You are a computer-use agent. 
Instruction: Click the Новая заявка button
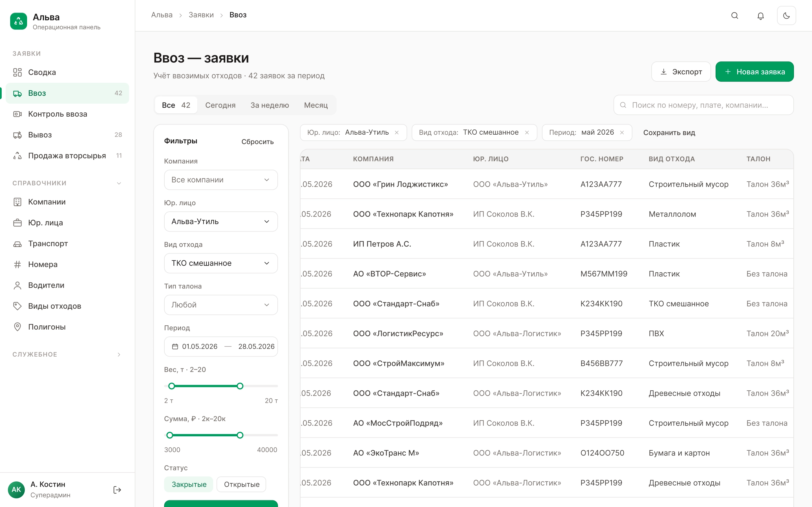[x=754, y=72]
